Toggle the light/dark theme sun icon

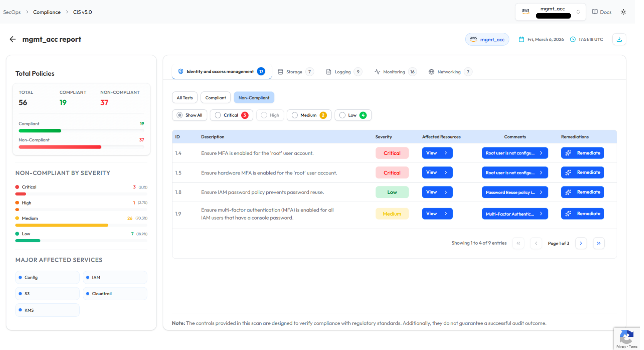pos(623,12)
